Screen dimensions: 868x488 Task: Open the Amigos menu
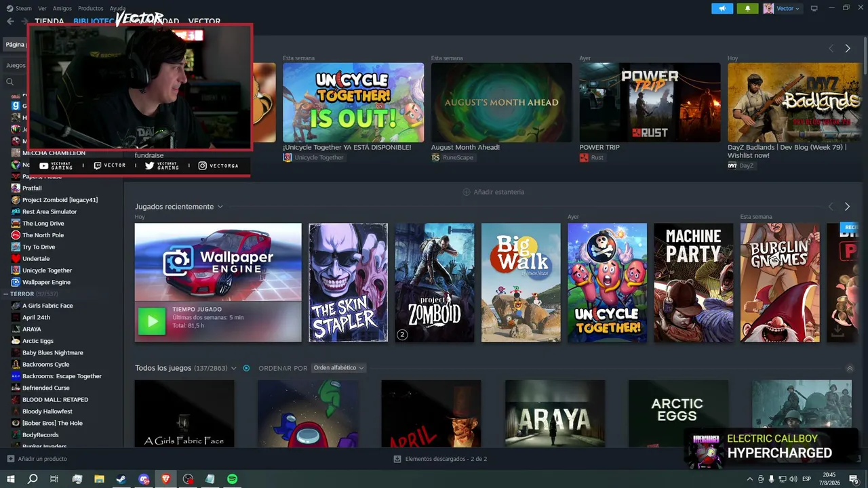tap(62, 8)
